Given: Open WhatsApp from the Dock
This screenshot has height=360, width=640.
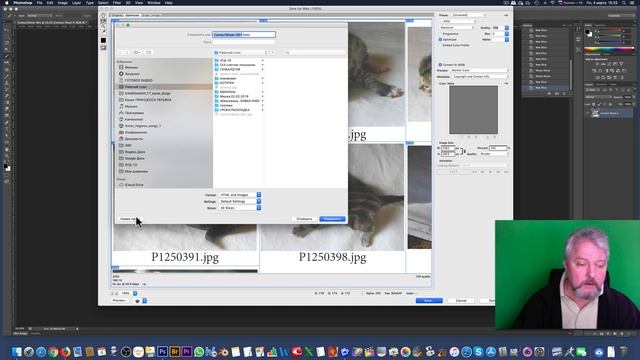Looking at the screenshot, I should coord(199,351).
